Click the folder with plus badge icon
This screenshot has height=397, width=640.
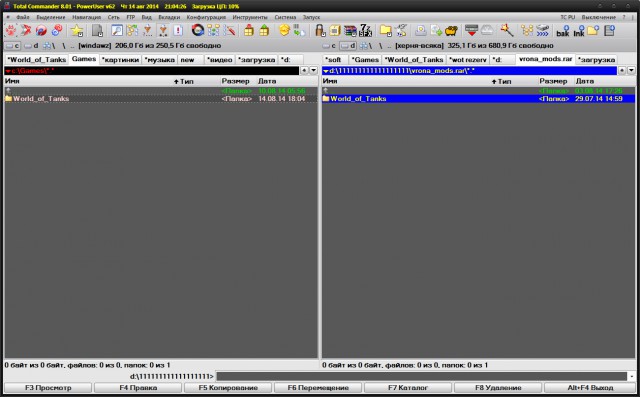coord(594,31)
